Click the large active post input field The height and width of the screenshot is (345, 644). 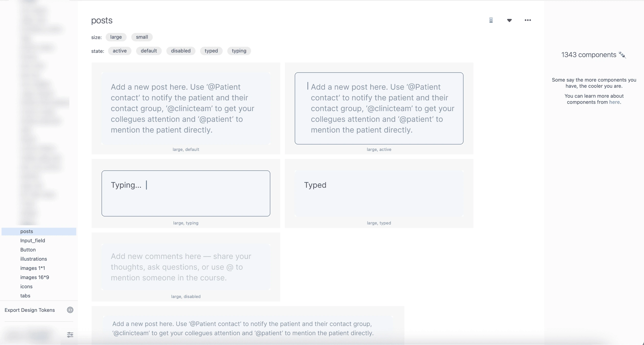pyautogui.click(x=379, y=109)
